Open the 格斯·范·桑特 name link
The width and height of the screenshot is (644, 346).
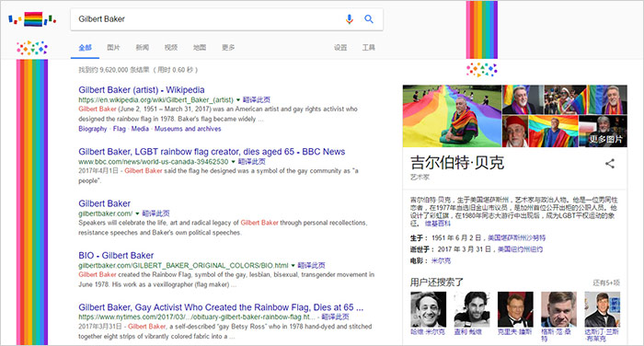pyautogui.click(x=557, y=335)
